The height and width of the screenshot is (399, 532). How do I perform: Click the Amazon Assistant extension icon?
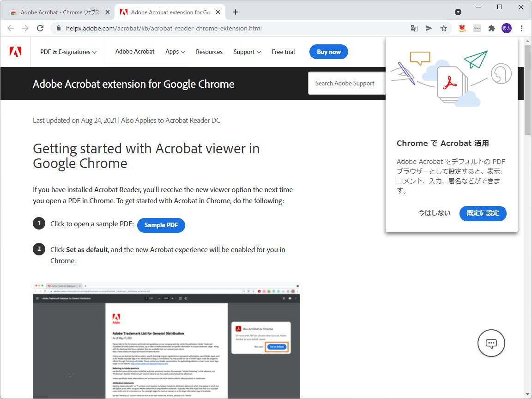pyautogui.click(x=461, y=28)
